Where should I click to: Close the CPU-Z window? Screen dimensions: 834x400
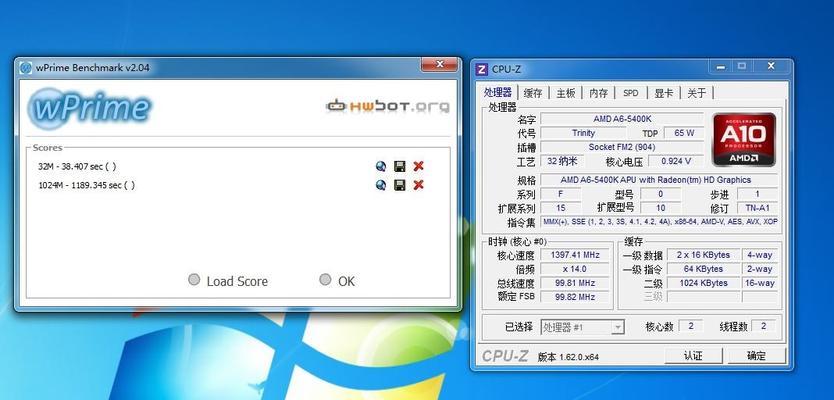771,66
